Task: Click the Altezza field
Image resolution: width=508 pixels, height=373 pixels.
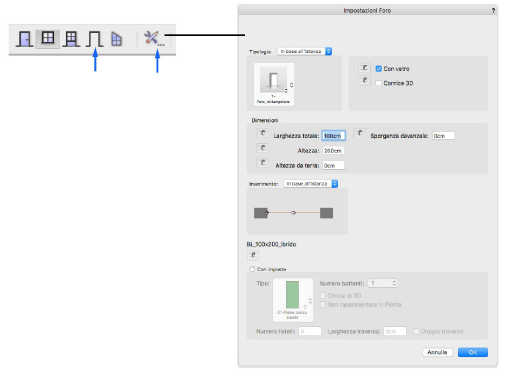Action: pos(333,151)
